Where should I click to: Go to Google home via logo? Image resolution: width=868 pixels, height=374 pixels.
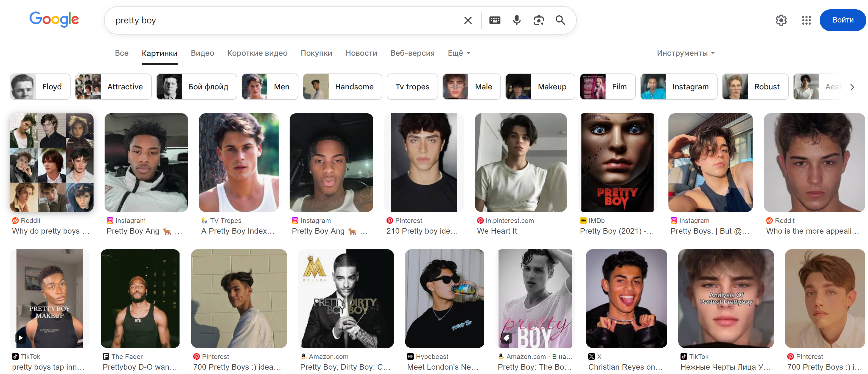(54, 19)
